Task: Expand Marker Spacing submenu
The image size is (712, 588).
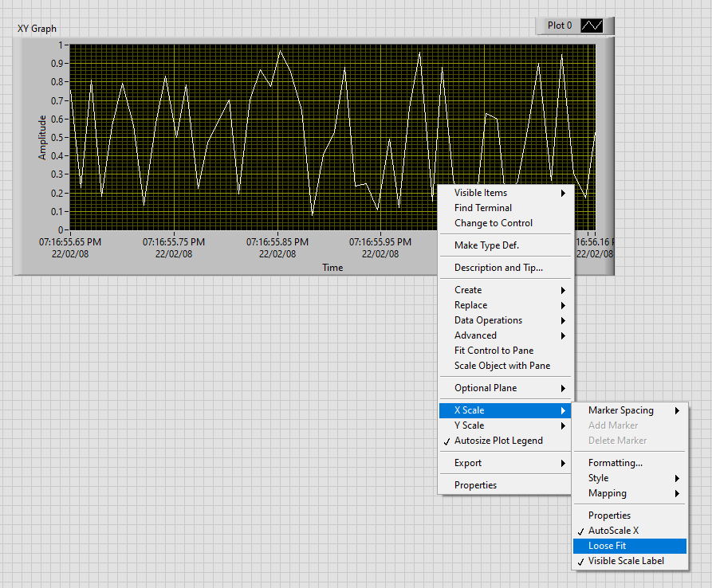Action: (x=630, y=410)
